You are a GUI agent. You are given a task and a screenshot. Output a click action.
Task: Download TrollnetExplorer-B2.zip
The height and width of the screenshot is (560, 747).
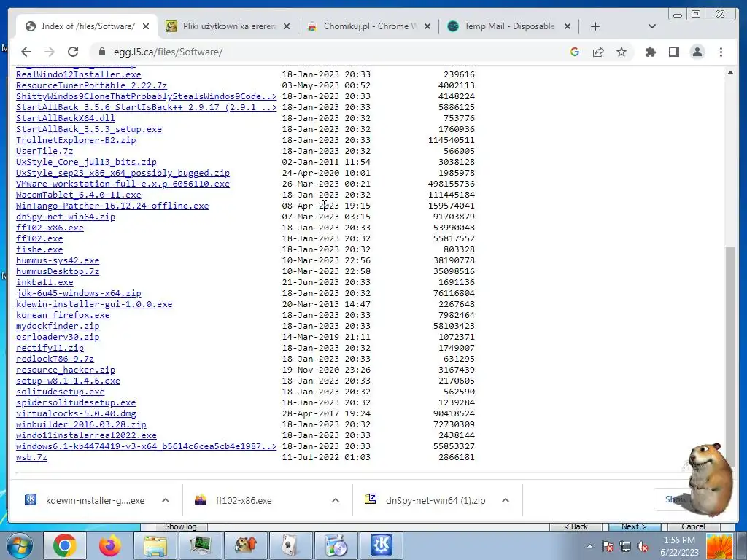click(x=76, y=140)
